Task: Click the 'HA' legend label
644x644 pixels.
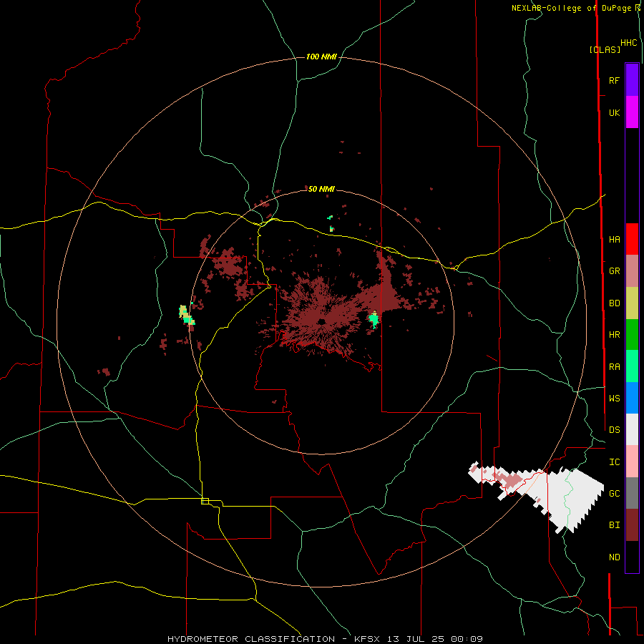Action: (615, 240)
